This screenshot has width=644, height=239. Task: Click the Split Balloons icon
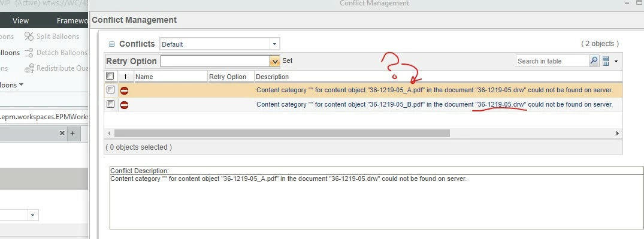coord(29,37)
